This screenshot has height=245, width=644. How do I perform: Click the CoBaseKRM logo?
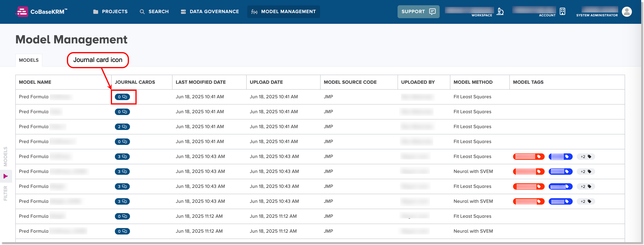pyautogui.click(x=41, y=12)
